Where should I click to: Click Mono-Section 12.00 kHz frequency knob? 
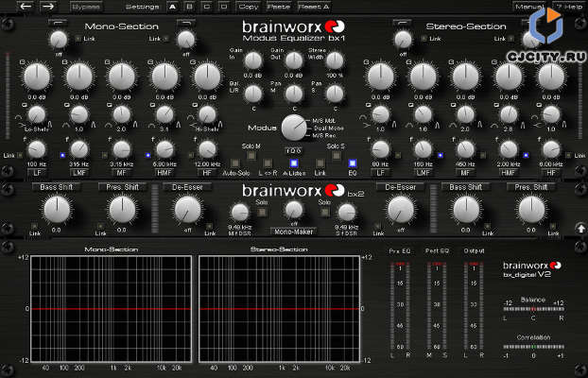[x=207, y=149]
